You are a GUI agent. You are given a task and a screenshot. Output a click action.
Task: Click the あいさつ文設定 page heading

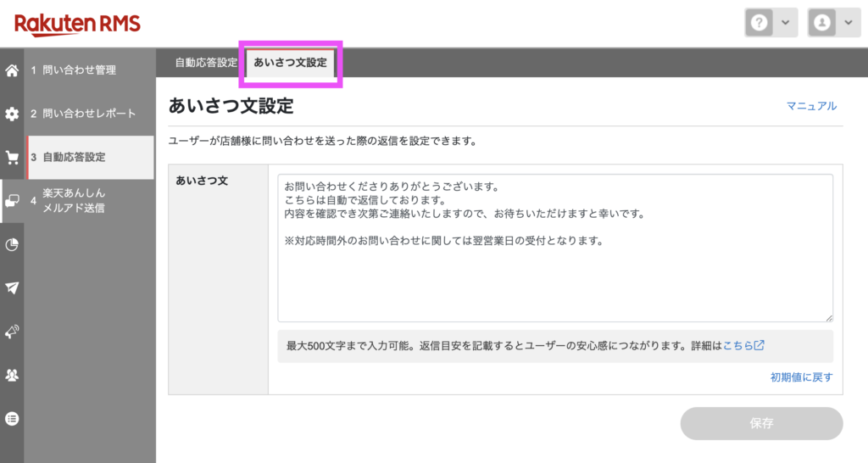(231, 106)
